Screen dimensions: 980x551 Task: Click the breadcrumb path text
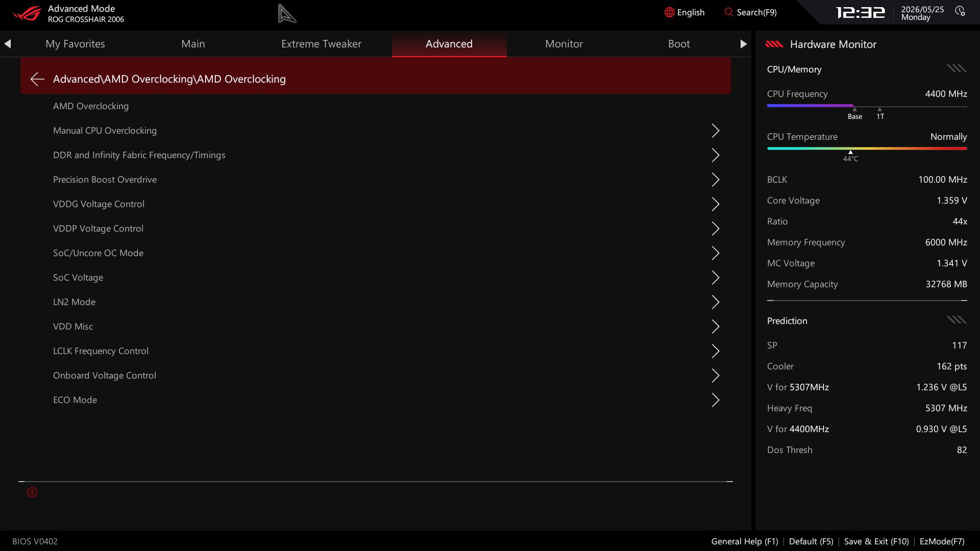coord(169,79)
